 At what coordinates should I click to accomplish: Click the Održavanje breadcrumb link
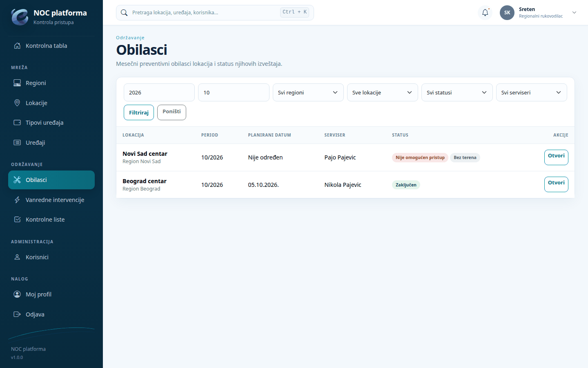[130, 38]
